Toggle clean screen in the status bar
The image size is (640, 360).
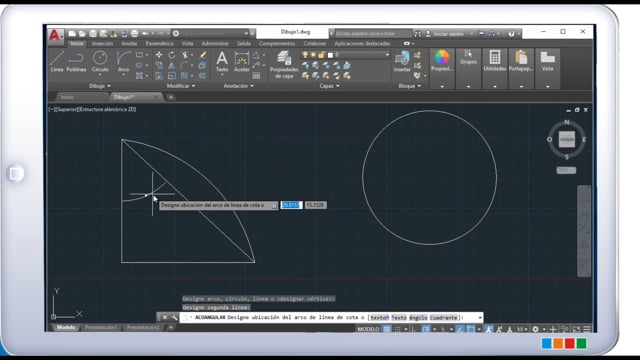coord(576,329)
